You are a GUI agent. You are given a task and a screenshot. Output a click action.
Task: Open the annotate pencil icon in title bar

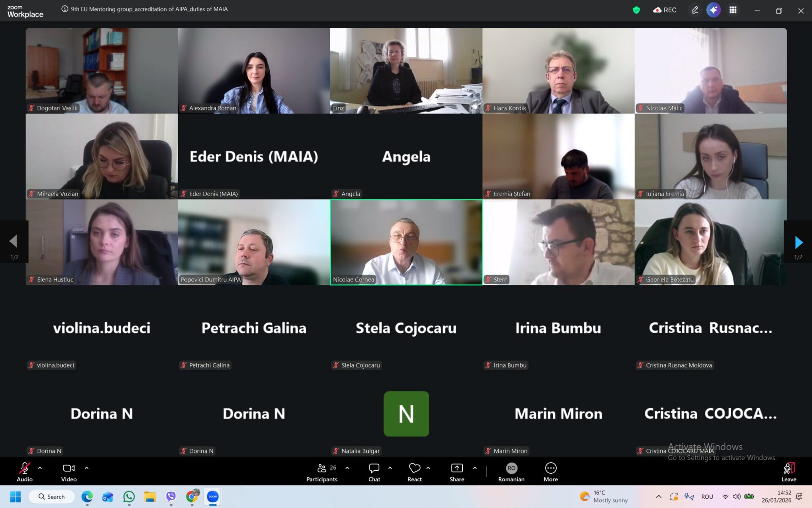click(x=694, y=10)
